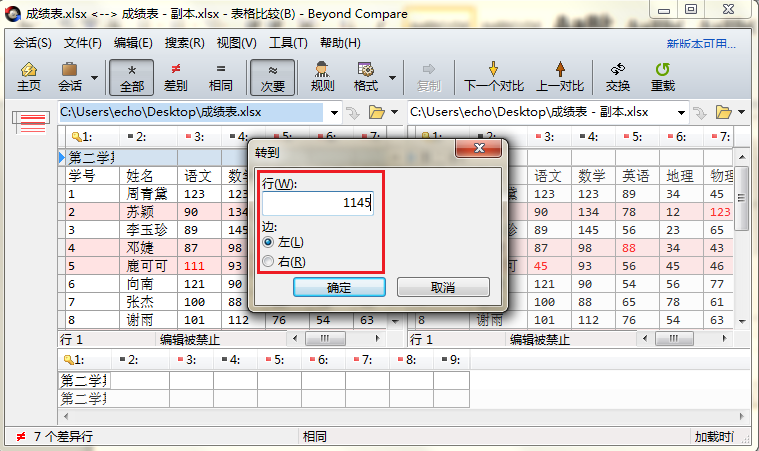Image resolution: width=759 pixels, height=451 pixels.
Task: Click left cell 周青黛
Action: (x=147, y=194)
